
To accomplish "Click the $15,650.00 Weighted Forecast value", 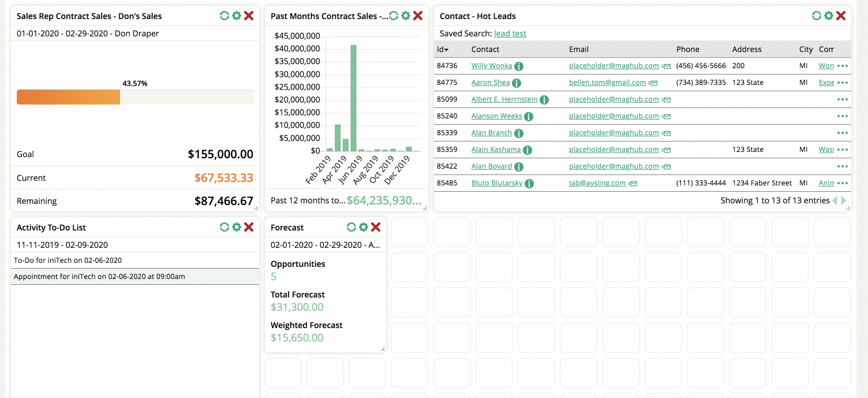I will 297,338.
